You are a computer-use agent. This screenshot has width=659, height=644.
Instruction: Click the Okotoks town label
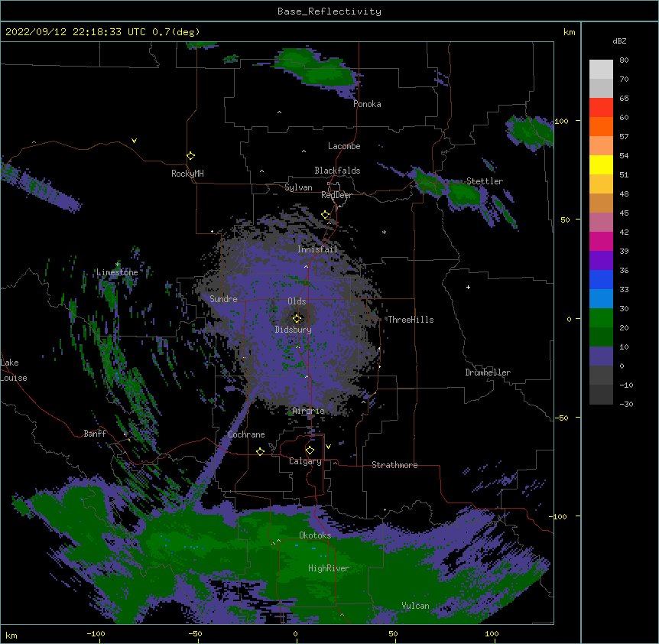tap(315, 535)
